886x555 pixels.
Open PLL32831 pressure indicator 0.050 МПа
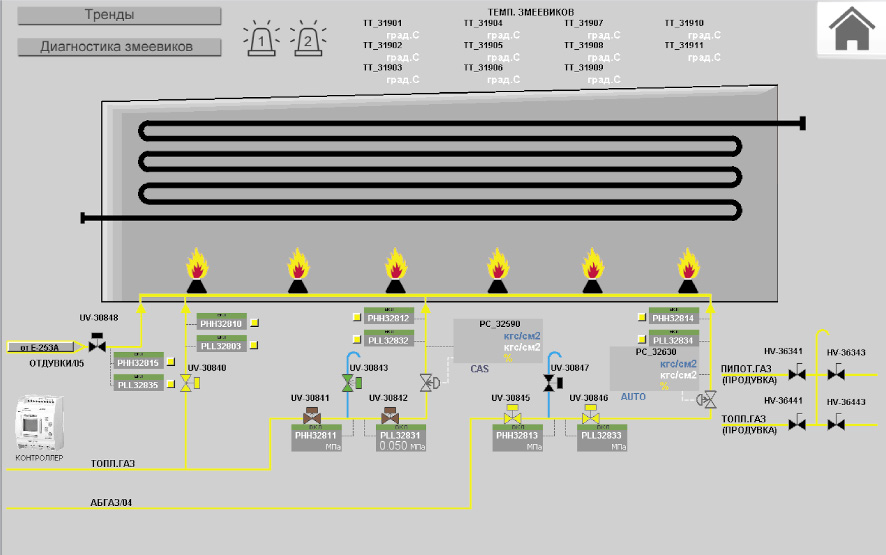(x=401, y=439)
